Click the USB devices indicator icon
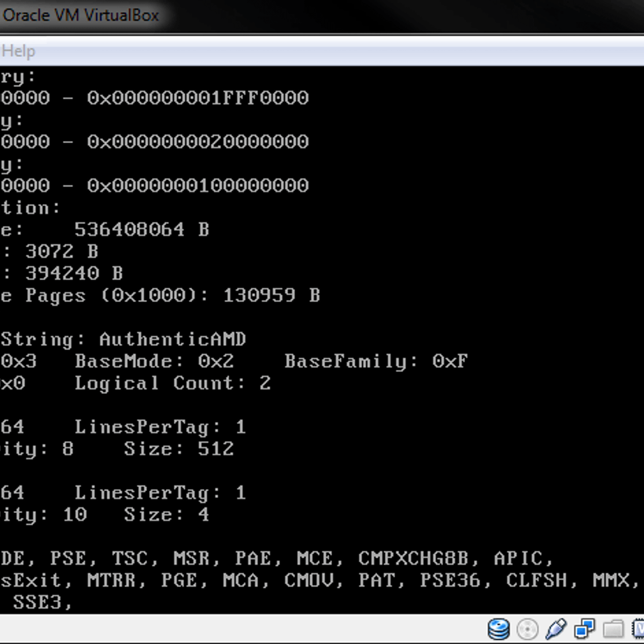644x644 pixels. point(555,628)
